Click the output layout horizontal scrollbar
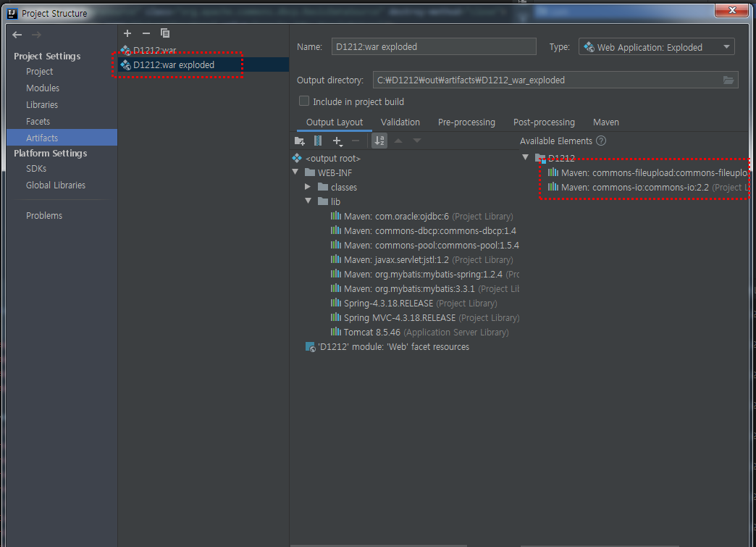 point(379,546)
